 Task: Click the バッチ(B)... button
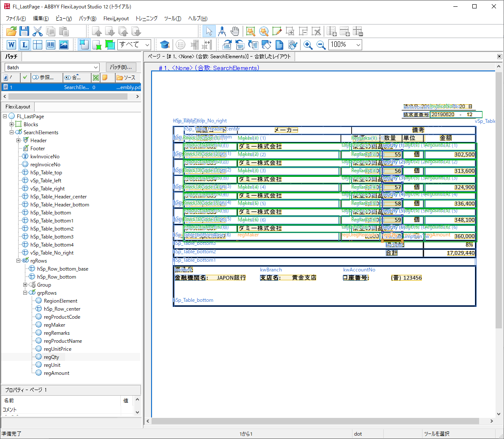(x=121, y=67)
